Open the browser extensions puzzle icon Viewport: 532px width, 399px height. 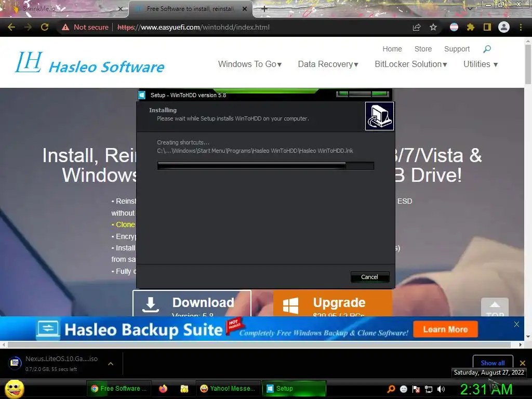click(470, 27)
